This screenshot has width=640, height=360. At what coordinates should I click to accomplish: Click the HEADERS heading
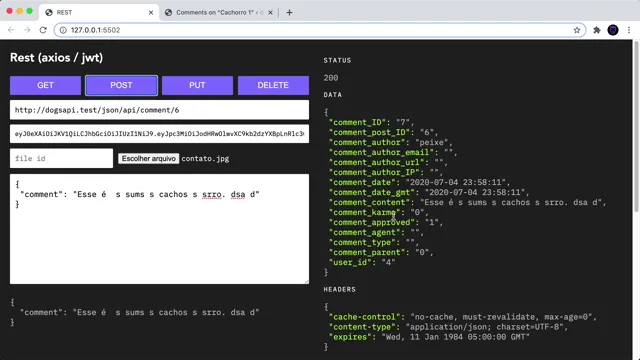340,289
